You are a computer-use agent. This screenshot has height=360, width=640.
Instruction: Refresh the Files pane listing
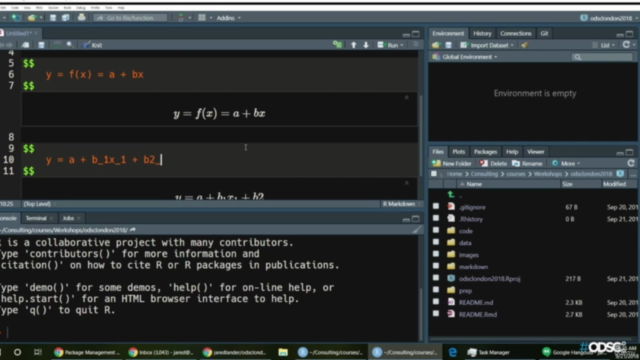tap(631, 163)
